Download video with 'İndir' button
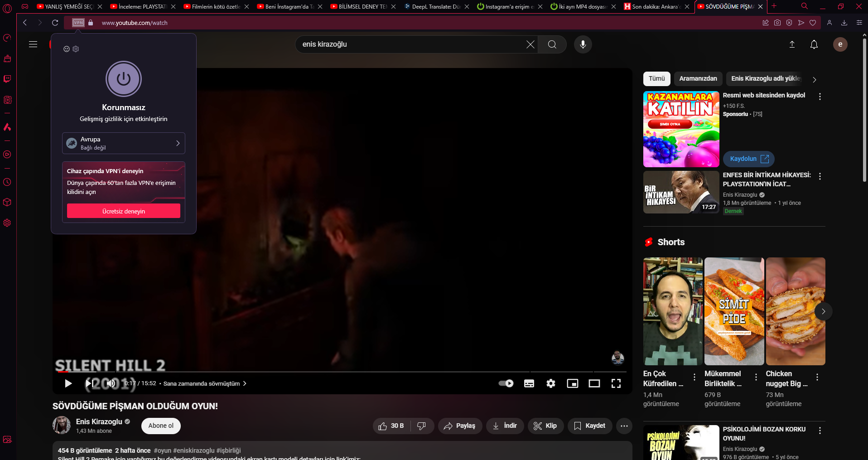The image size is (868, 460). (505, 426)
